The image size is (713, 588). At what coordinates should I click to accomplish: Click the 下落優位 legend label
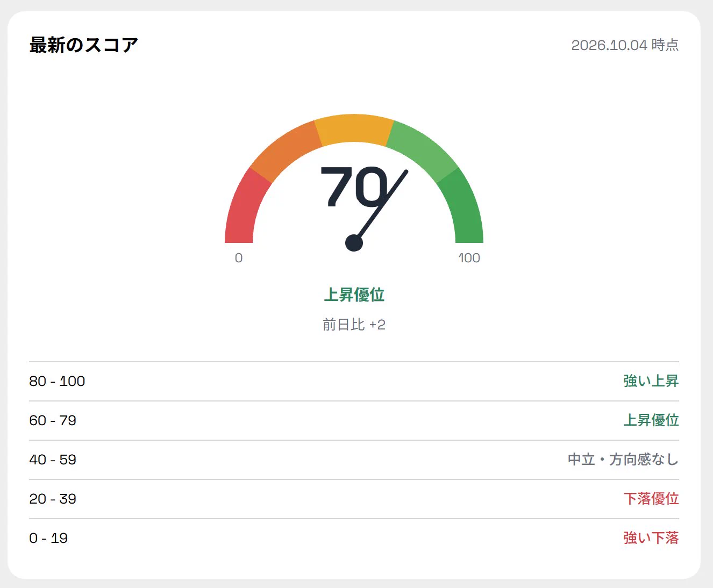coord(651,499)
